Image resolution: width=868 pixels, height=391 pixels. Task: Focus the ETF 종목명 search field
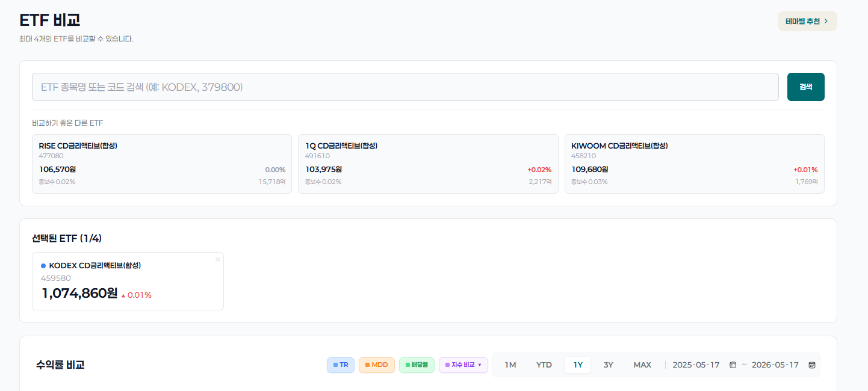[x=405, y=87]
